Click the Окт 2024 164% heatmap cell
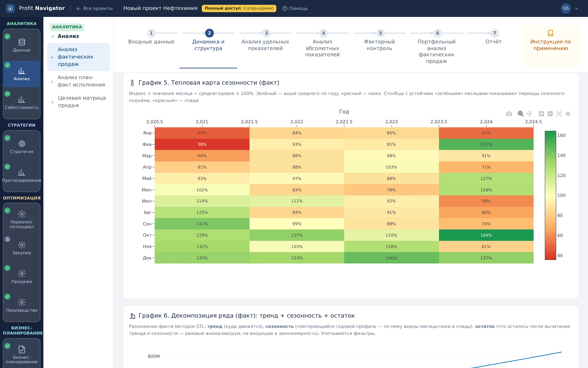The height and width of the screenshot is (368, 588). [486, 235]
